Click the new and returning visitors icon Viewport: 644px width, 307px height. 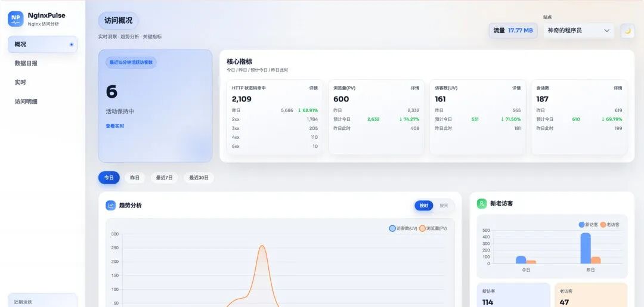point(482,203)
